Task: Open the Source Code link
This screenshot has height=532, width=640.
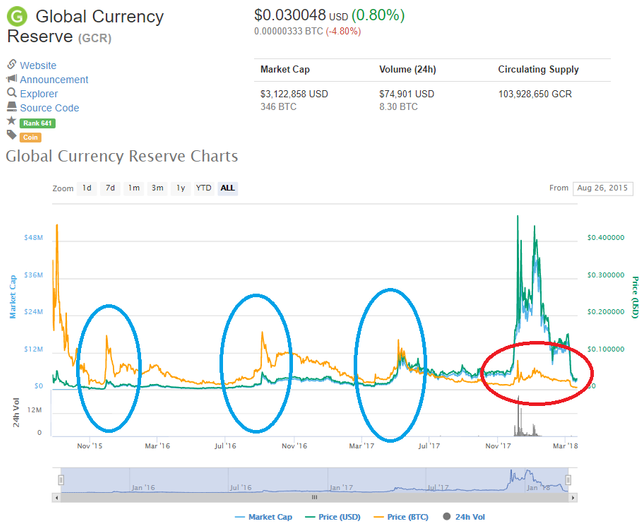Action: point(49,108)
